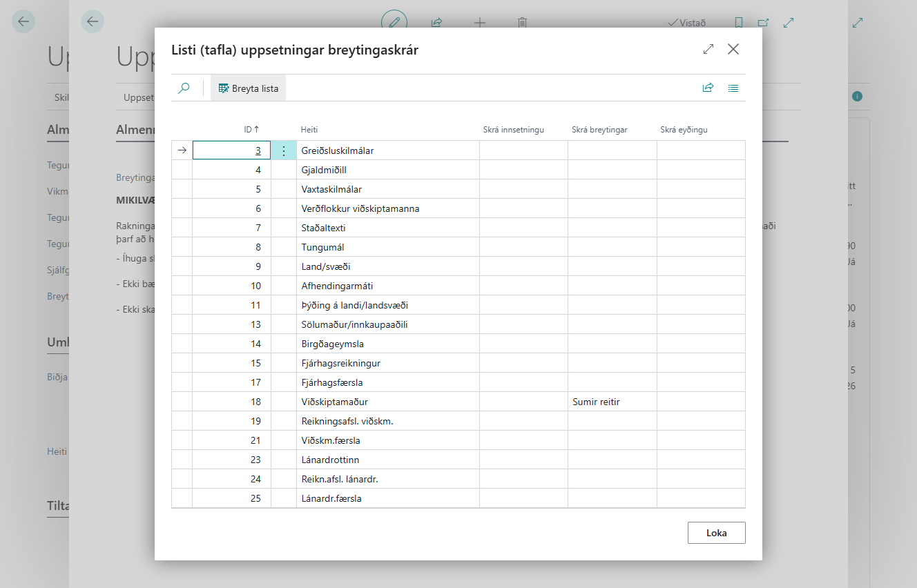Open Skrá innsetningu dropdown cell for Gjaldmiðill
The height and width of the screenshot is (588, 917).
[524, 170]
